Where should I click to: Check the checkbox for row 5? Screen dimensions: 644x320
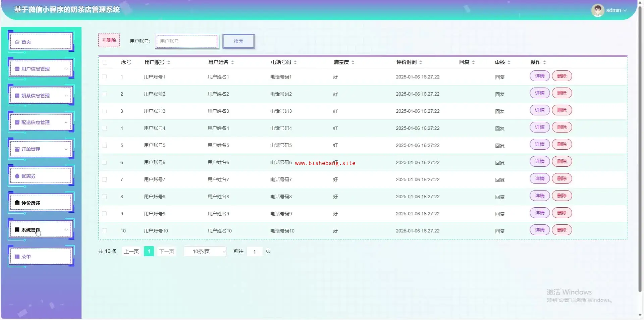click(x=105, y=145)
